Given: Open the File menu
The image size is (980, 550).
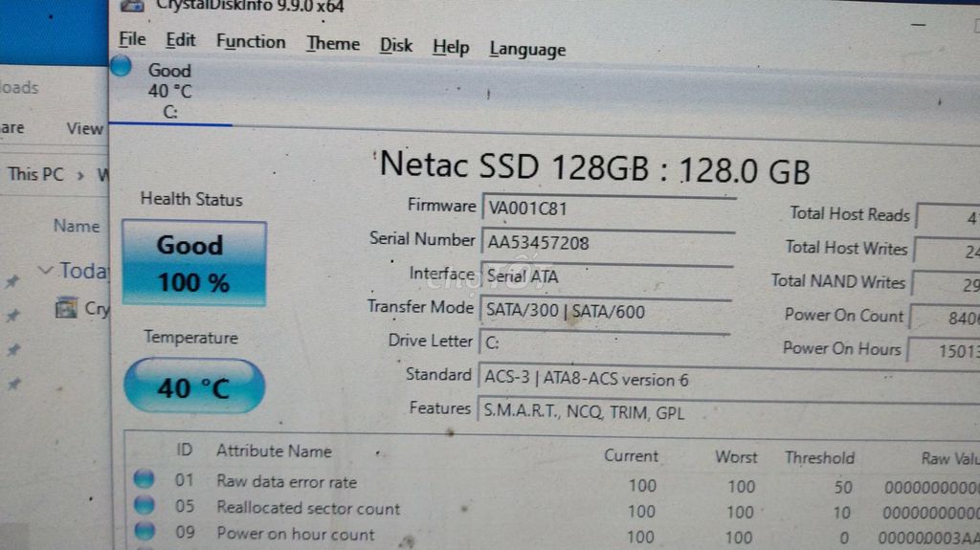Looking at the screenshot, I should pos(132,39).
